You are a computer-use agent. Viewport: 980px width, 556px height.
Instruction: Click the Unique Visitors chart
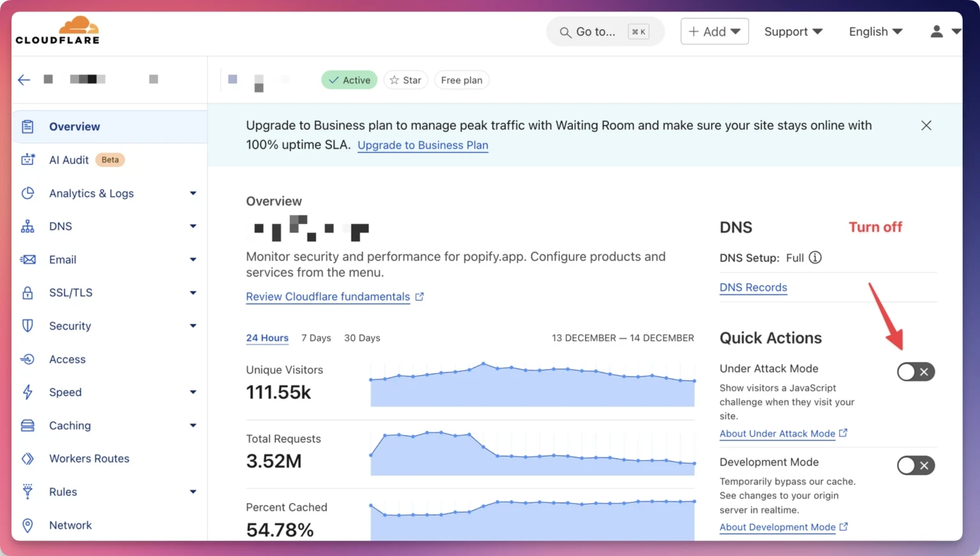pyautogui.click(x=532, y=384)
